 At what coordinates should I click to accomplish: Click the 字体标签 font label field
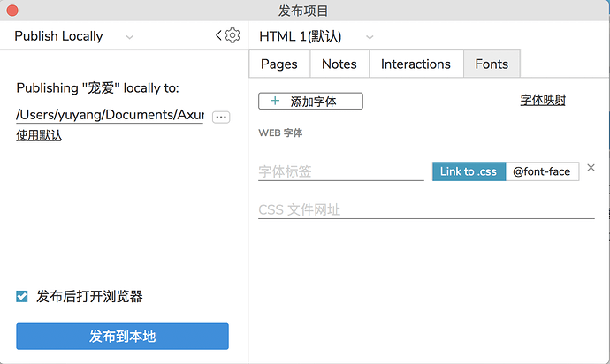pyautogui.click(x=340, y=171)
